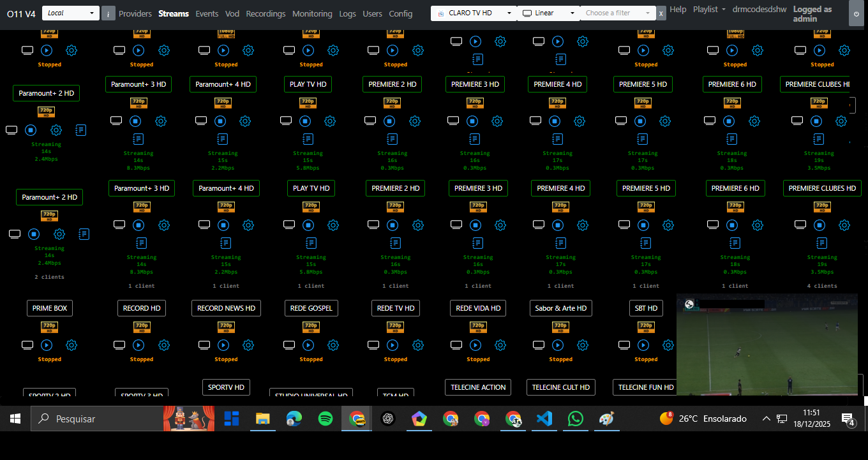Screen dimensions: 868x460
Task: Click the power icon in the top-right corner
Action: pyautogui.click(x=857, y=13)
